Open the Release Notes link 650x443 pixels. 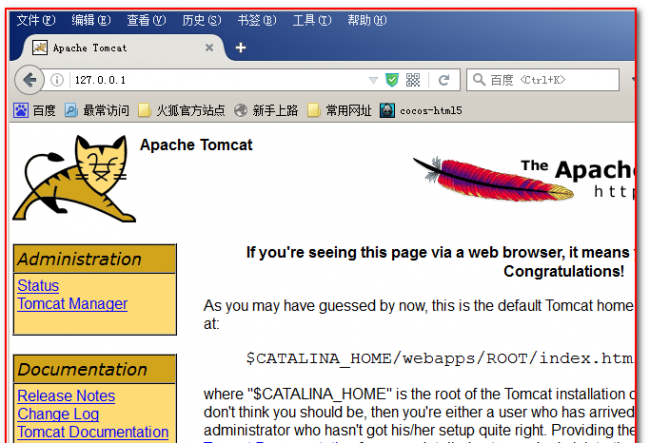coord(66,396)
